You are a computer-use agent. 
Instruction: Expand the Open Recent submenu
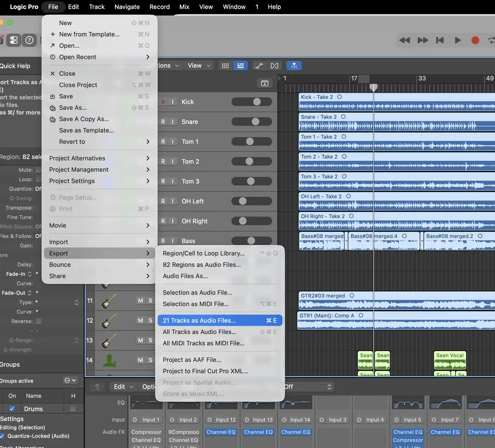99,57
